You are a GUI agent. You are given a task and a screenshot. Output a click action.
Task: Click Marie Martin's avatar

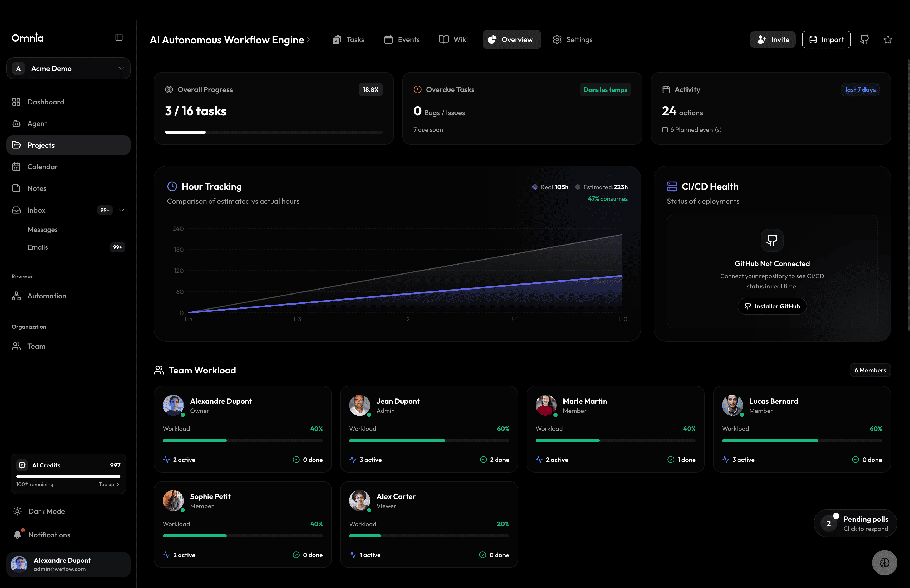pyautogui.click(x=546, y=405)
